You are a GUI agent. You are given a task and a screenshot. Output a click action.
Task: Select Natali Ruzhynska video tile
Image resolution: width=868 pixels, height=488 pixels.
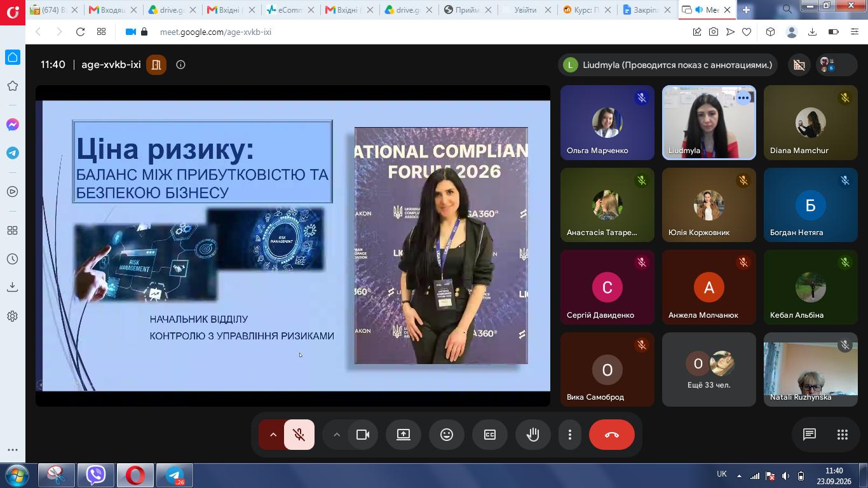pos(811,369)
